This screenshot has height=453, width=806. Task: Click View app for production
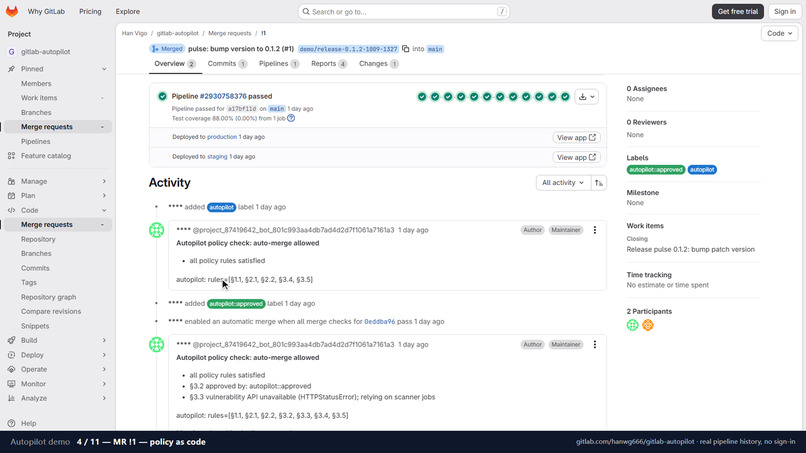[576, 138]
